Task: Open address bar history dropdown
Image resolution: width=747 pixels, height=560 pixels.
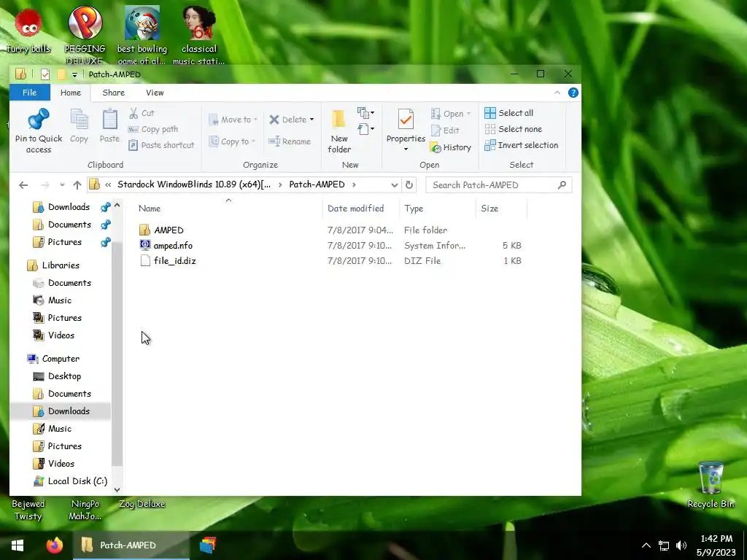Action: tap(394, 184)
